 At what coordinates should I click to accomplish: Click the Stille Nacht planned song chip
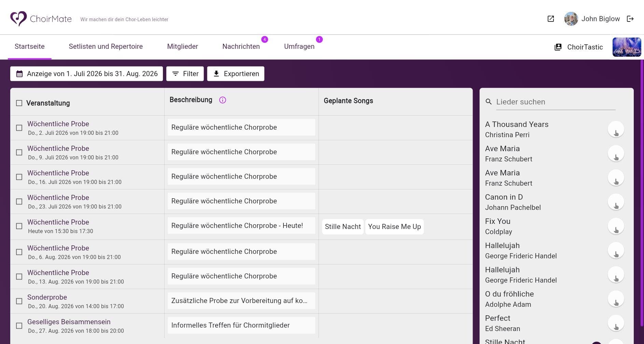(343, 227)
